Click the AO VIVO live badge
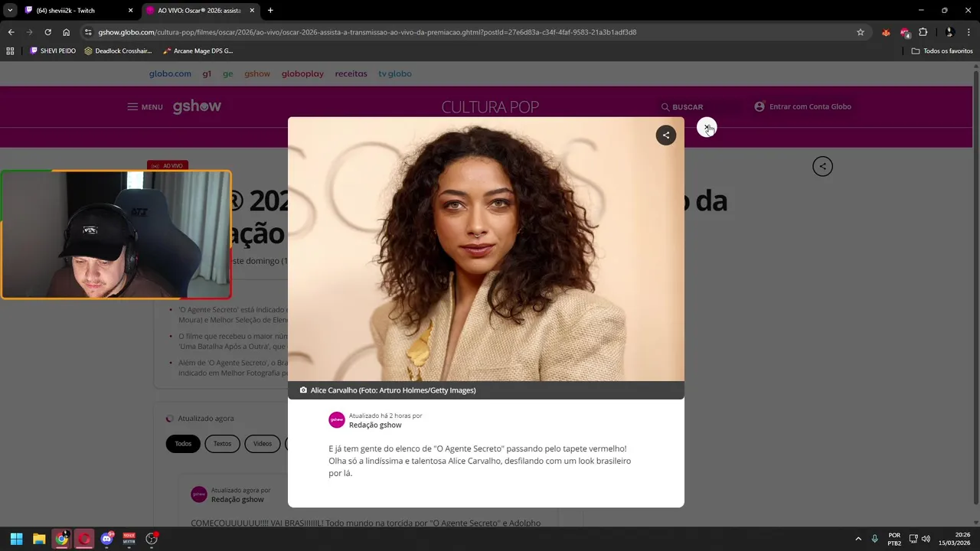The image size is (980, 551). pyautogui.click(x=167, y=165)
